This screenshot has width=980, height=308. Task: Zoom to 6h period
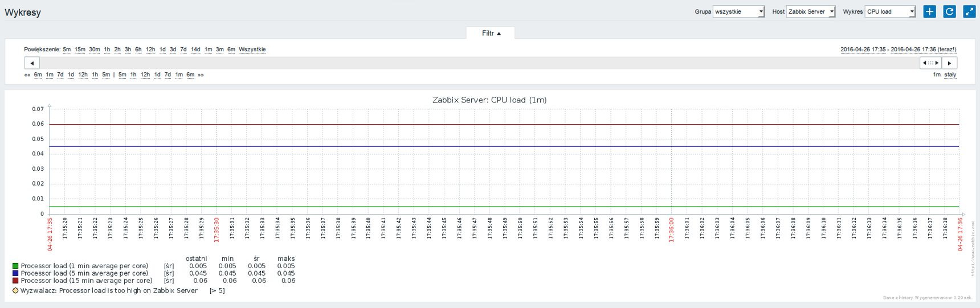[138, 50]
